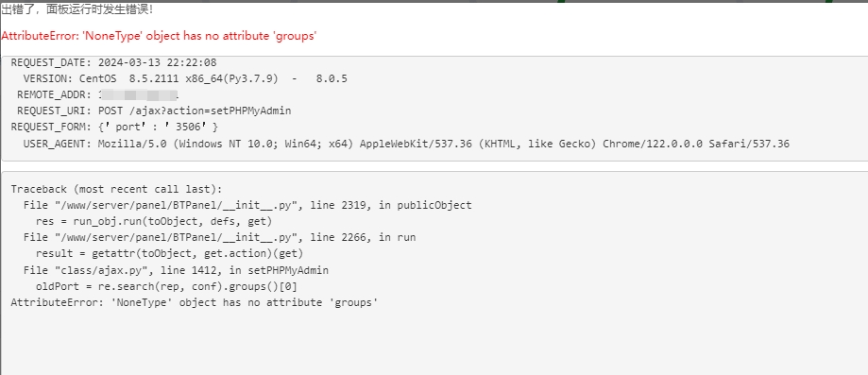Click the final AttributeError line in traceback

click(x=195, y=302)
